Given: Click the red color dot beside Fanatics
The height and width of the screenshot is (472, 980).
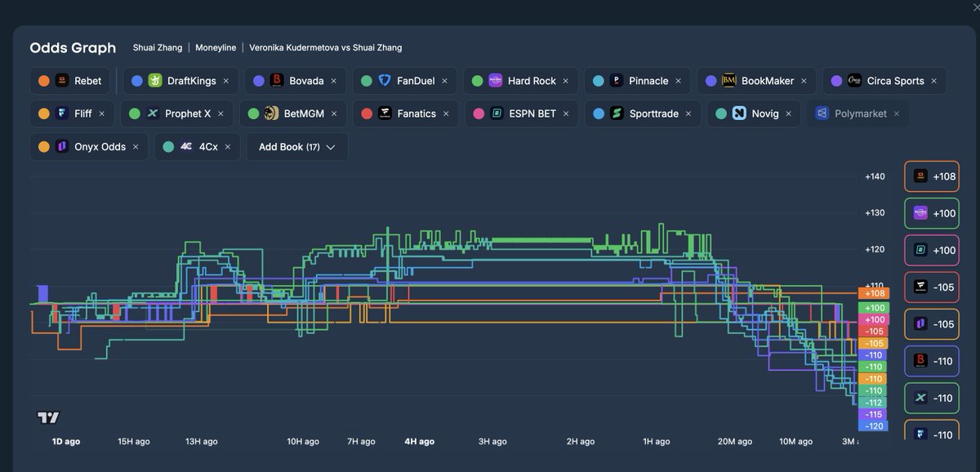Looking at the screenshot, I should [x=367, y=114].
